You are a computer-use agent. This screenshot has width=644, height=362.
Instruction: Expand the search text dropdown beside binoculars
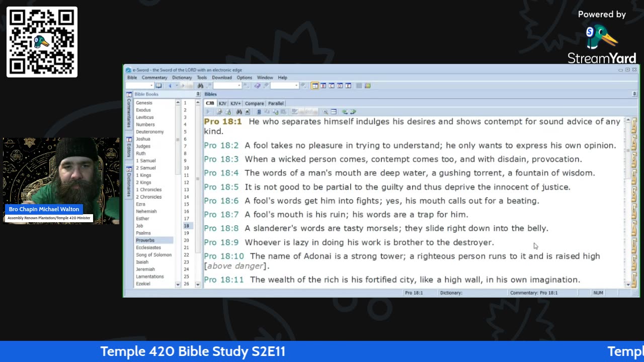(239, 85)
